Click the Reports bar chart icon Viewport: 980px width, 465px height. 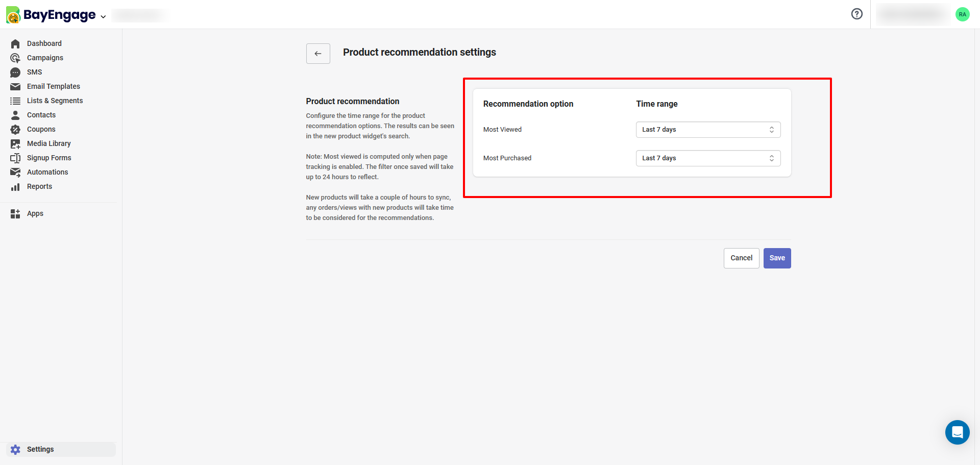click(15, 187)
